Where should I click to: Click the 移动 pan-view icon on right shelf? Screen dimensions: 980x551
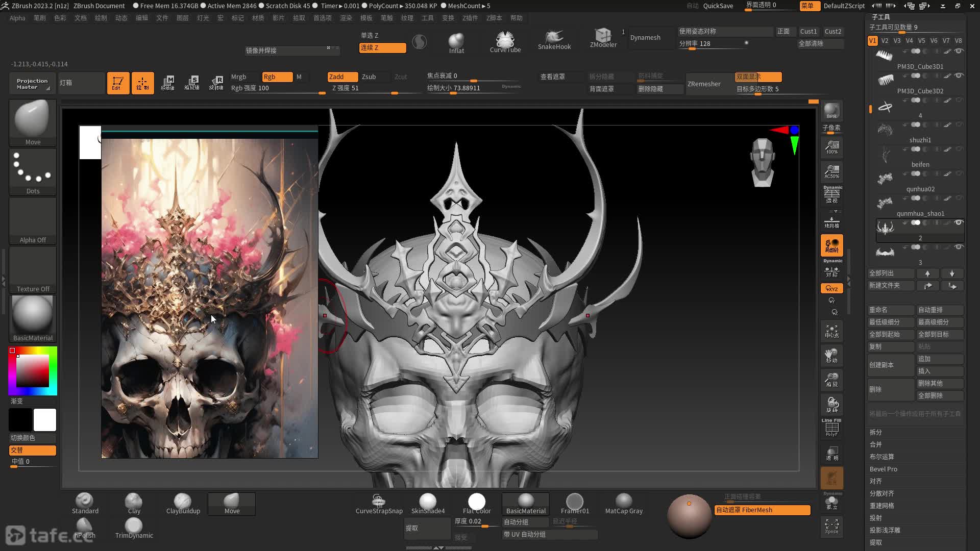831,356
